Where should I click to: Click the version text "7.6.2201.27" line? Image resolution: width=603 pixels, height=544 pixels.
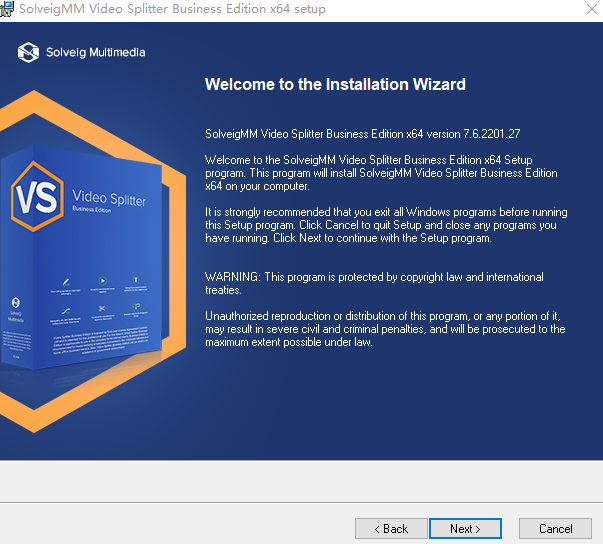[362, 134]
